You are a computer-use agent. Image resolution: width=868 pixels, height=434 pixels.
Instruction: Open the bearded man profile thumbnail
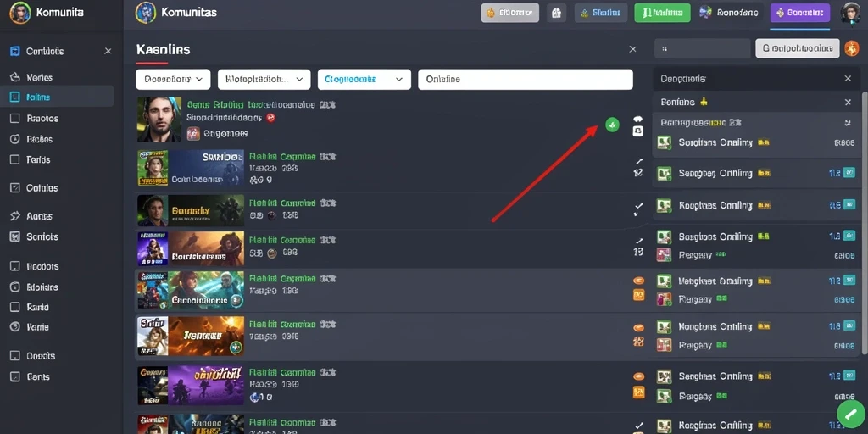[x=159, y=120]
